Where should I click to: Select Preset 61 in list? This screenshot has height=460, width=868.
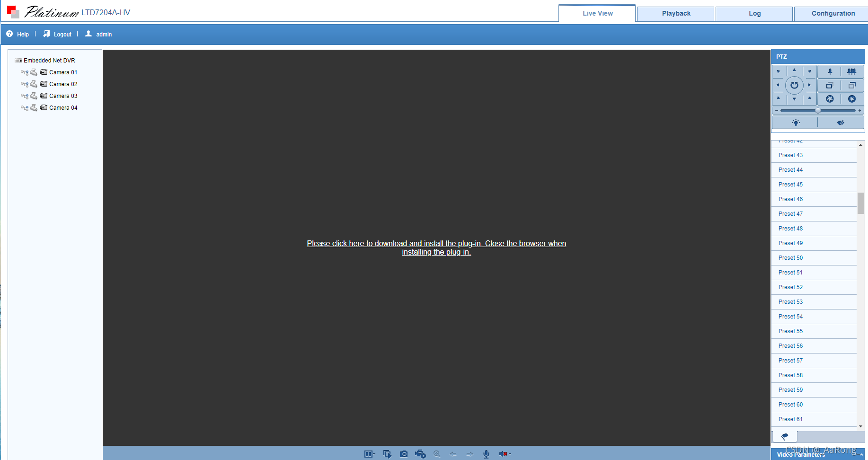[x=814, y=419]
